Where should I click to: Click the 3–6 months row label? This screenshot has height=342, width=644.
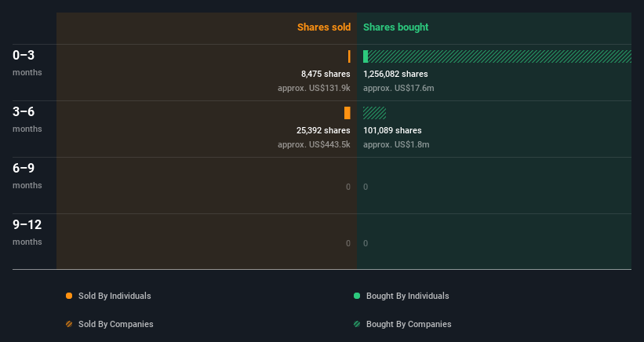[27, 119]
